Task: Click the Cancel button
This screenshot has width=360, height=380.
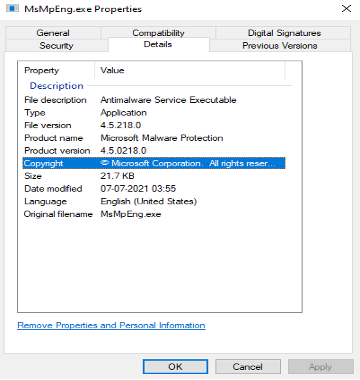Action: pos(248,367)
